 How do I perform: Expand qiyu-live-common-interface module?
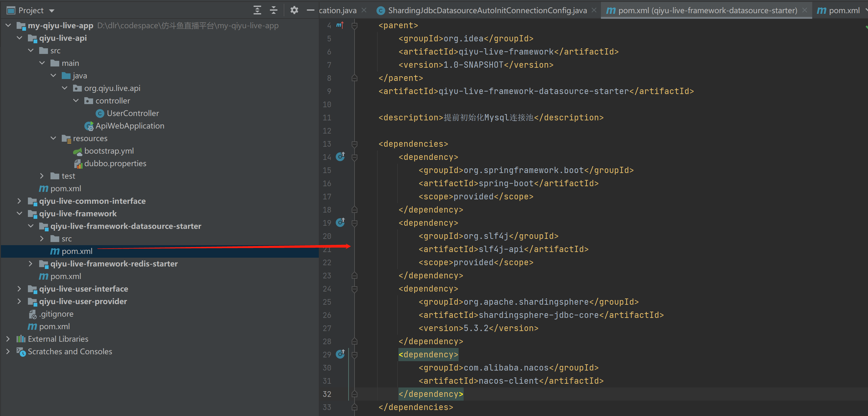click(x=19, y=201)
